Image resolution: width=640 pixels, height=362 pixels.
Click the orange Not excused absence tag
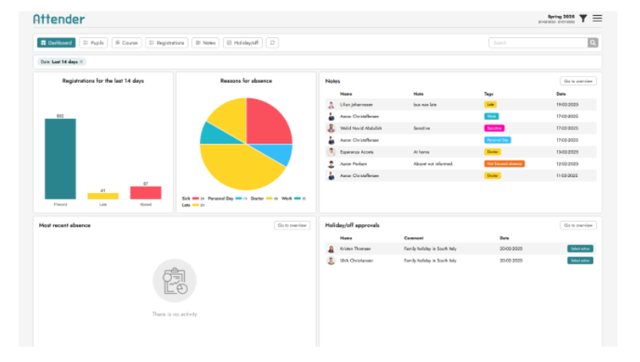pyautogui.click(x=504, y=164)
